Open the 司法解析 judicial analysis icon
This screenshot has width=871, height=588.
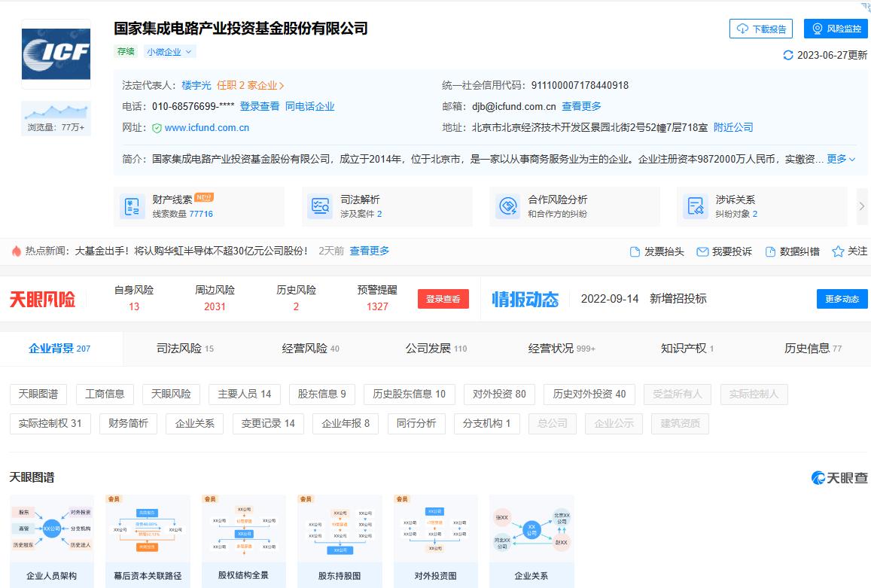[319, 205]
